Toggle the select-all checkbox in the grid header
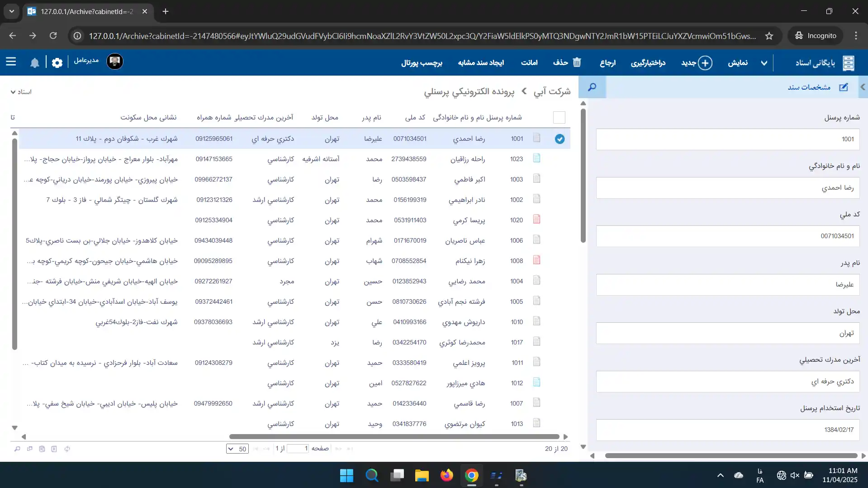Screen dimensions: 868x488 click(559, 118)
